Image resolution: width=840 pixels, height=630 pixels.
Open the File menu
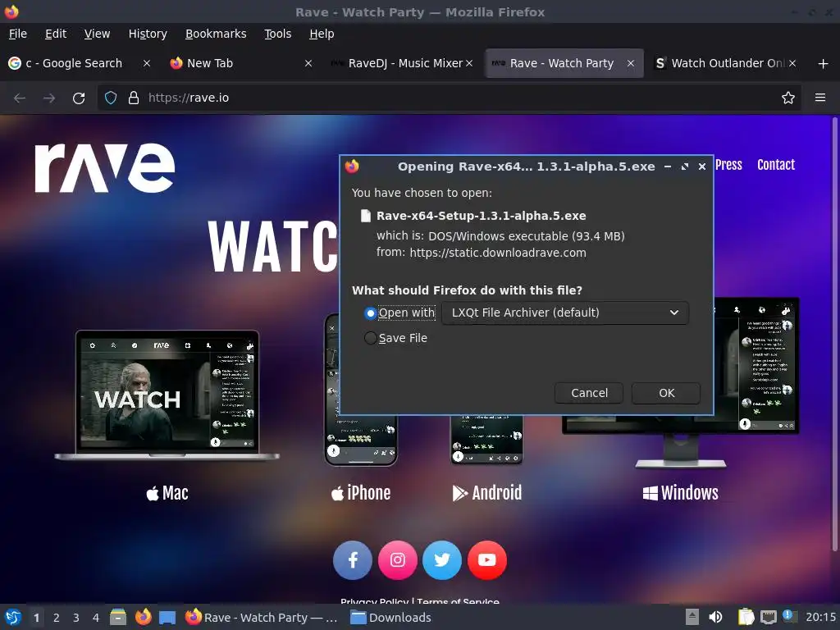tap(18, 34)
